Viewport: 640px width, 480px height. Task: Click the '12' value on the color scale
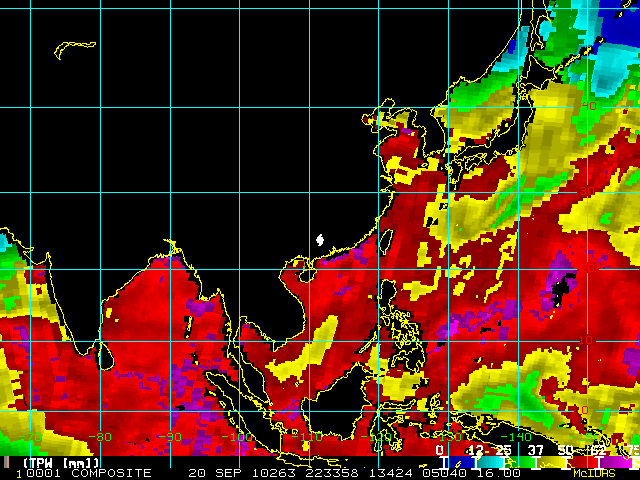click(x=476, y=450)
